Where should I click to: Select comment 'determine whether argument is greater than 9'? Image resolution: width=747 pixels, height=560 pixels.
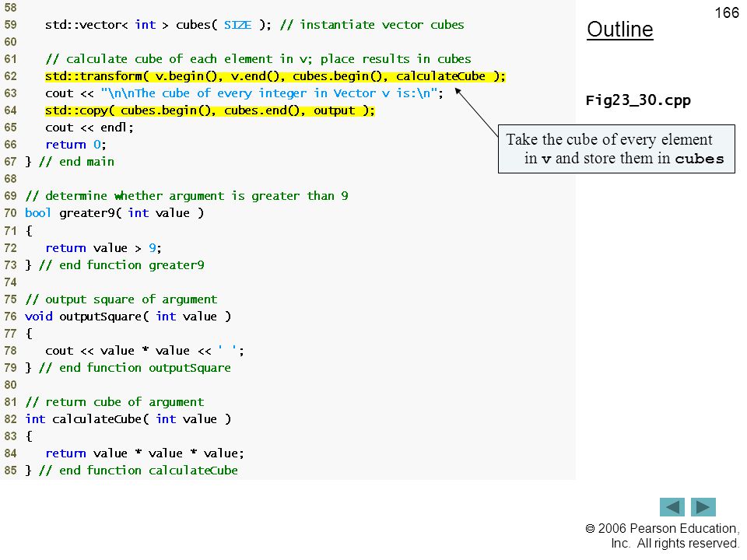point(187,196)
